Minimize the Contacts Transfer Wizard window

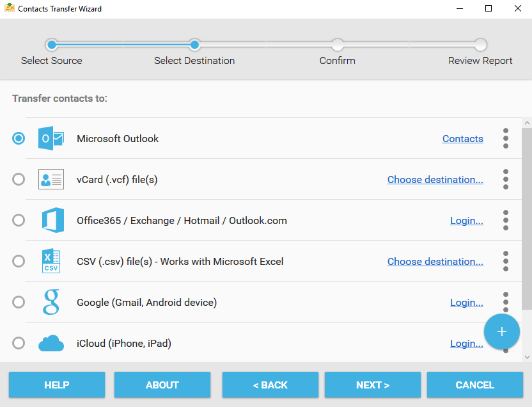tap(460, 8)
